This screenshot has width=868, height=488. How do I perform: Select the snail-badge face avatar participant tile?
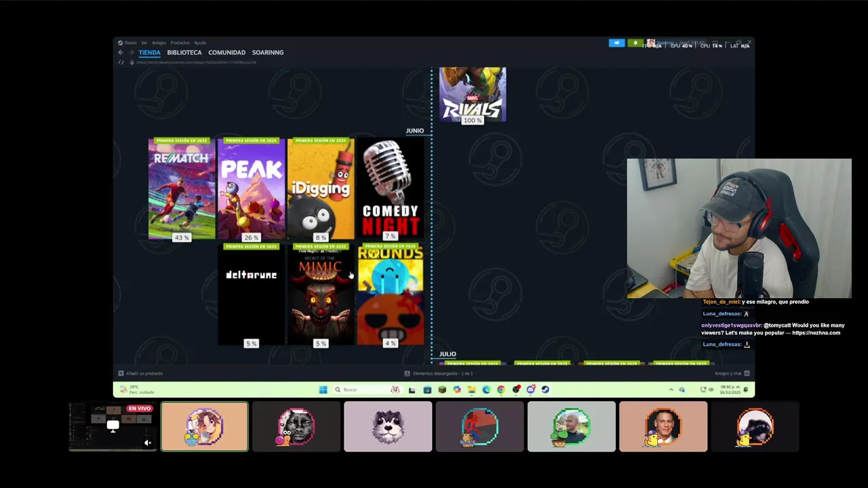pos(296,426)
